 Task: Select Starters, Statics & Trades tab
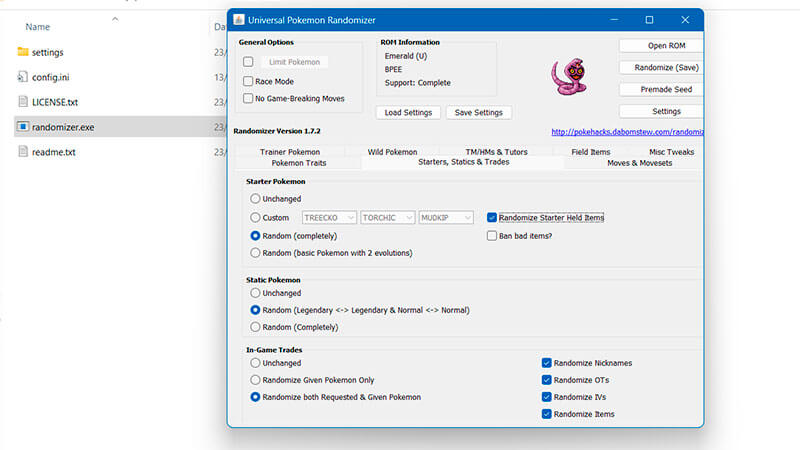coord(463,162)
